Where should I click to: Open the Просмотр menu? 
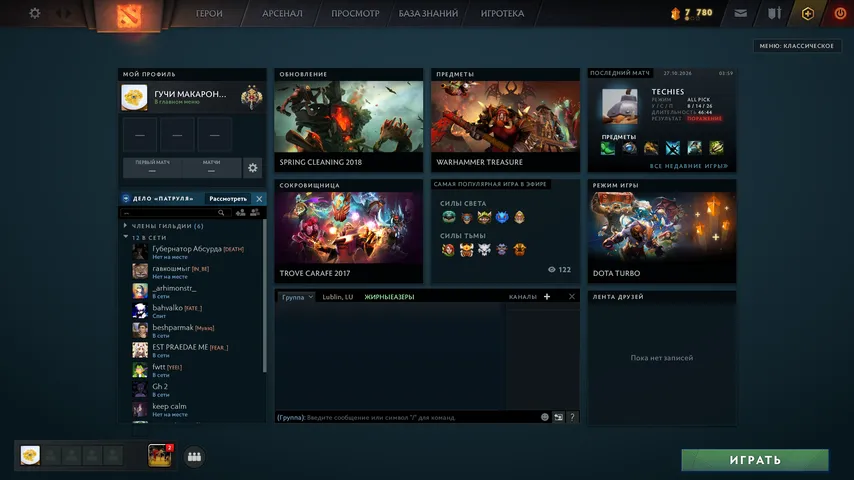[x=355, y=13]
